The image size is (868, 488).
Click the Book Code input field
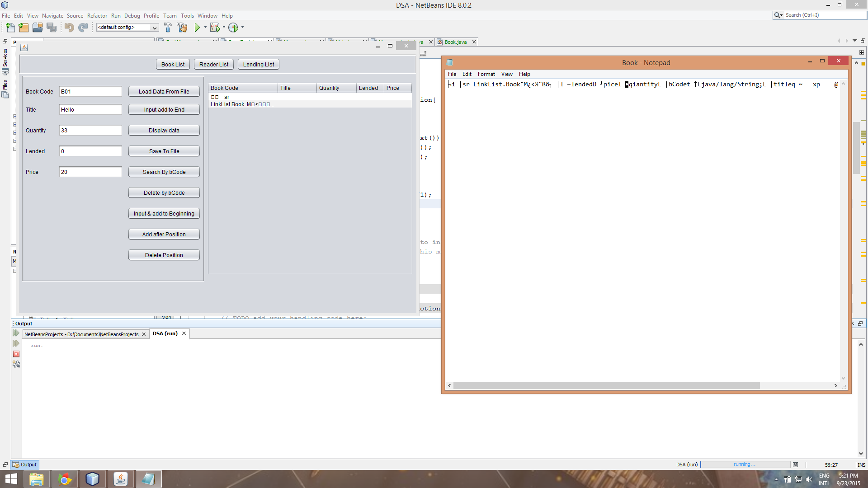pyautogui.click(x=90, y=91)
